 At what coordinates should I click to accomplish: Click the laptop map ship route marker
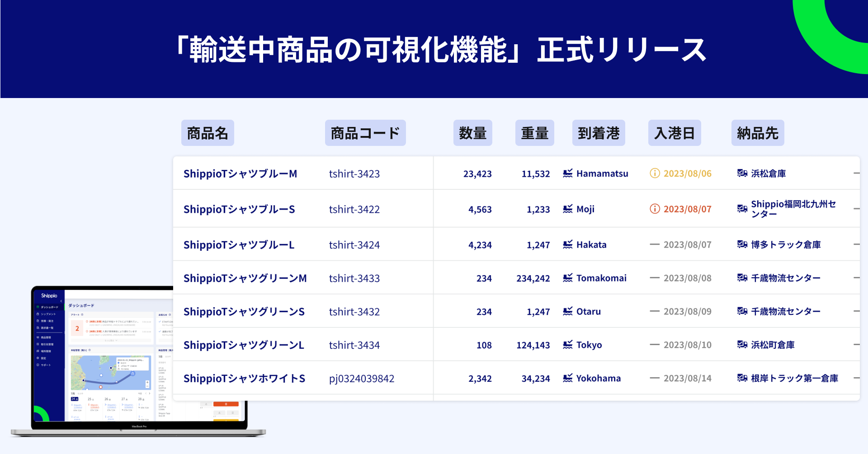pos(133,374)
